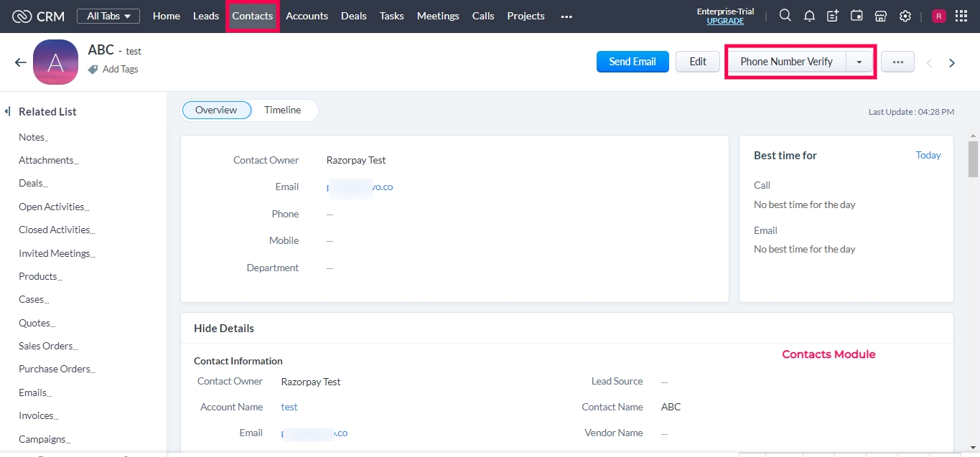Viewport: 980px width, 457px height.
Task: Open the test account name link
Action: [x=289, y=407]
